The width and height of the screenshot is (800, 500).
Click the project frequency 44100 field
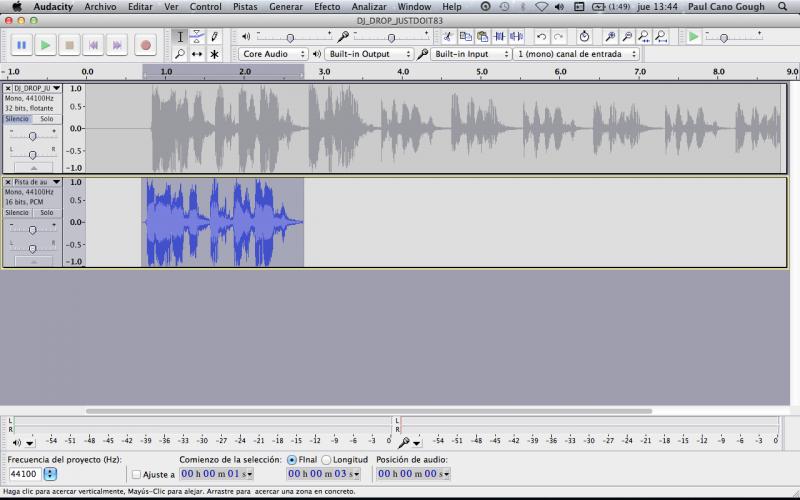pos(24,474)
